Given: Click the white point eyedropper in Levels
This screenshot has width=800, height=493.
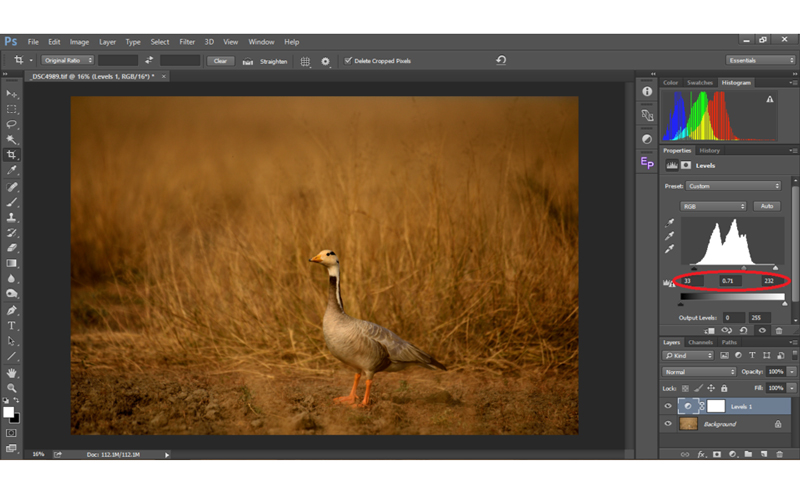Looking at the screenshot, I should point(669,249).
